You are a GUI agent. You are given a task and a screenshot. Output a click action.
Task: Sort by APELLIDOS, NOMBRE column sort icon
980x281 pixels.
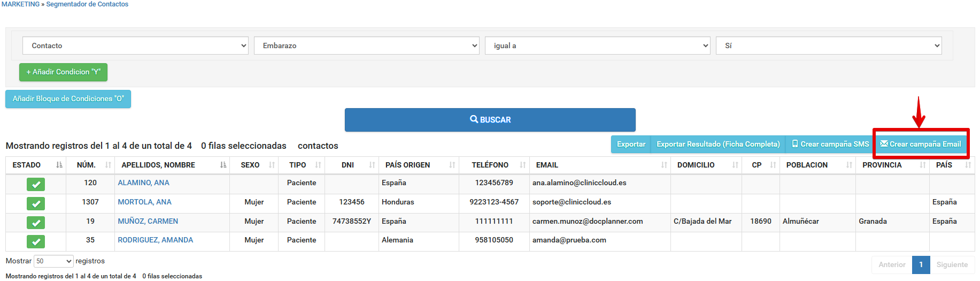click(223, 165)
